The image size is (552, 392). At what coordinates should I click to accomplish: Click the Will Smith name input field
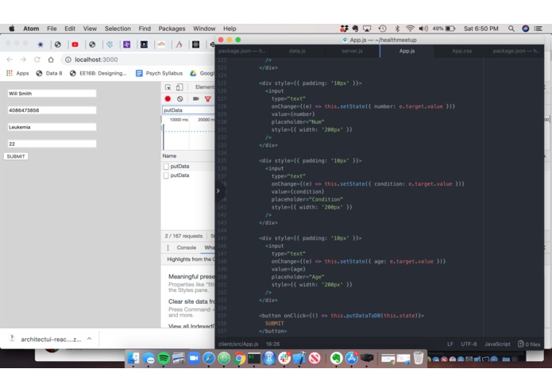click(x=52, y=94)
